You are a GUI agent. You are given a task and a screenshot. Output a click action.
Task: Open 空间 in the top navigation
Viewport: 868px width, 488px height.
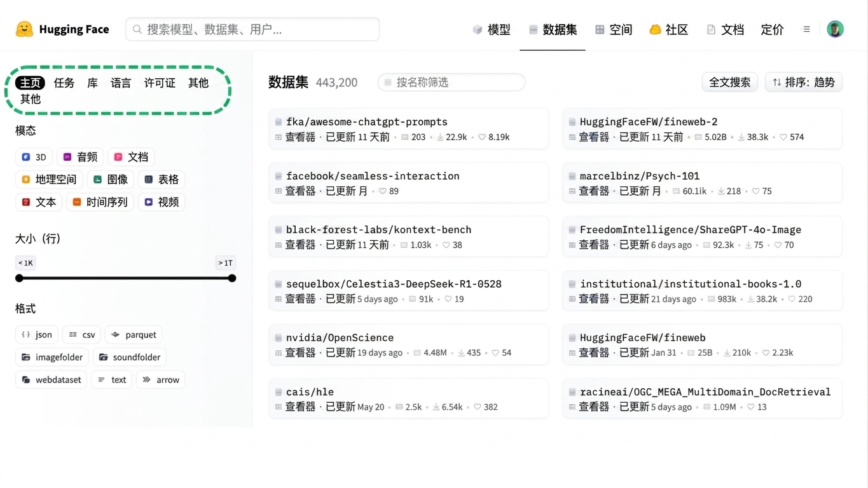pos(614,29)
